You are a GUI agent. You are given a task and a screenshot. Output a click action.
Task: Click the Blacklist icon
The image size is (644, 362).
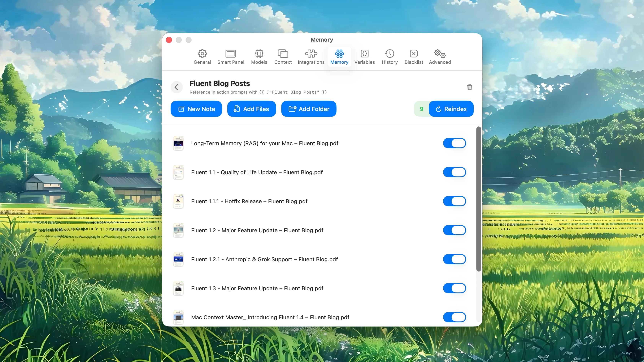414,53
